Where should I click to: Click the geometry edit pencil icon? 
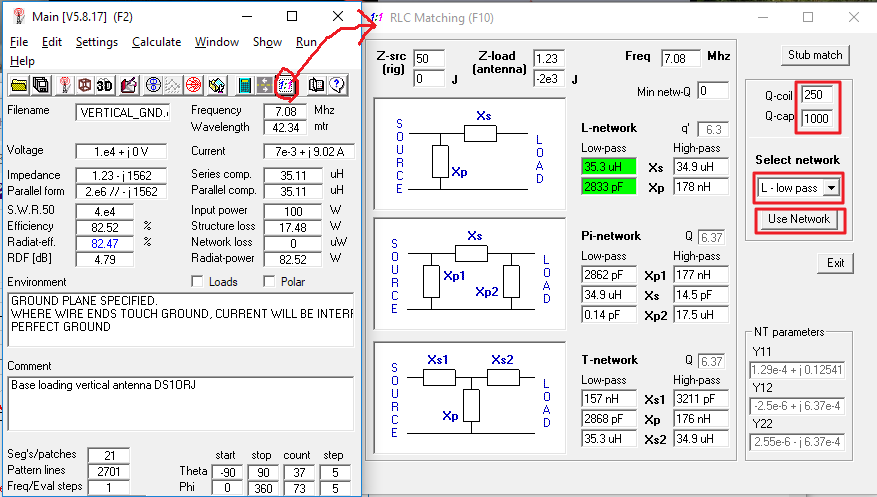point(129,85)
